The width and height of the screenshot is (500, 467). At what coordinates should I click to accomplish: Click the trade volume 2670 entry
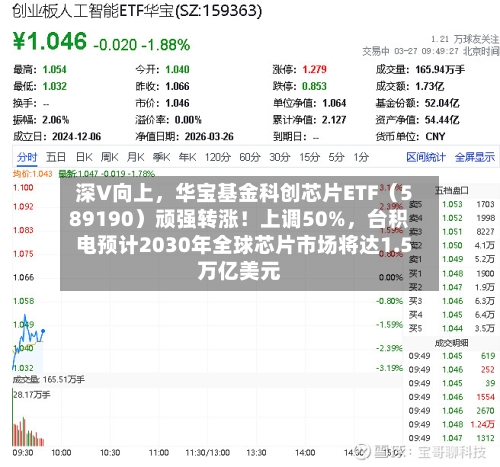(485, 411)
